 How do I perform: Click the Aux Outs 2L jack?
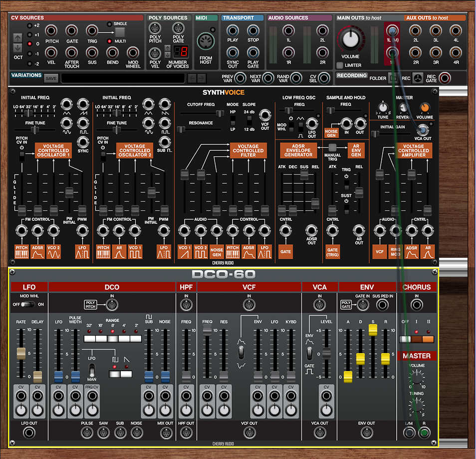click(x=415, y=30)
